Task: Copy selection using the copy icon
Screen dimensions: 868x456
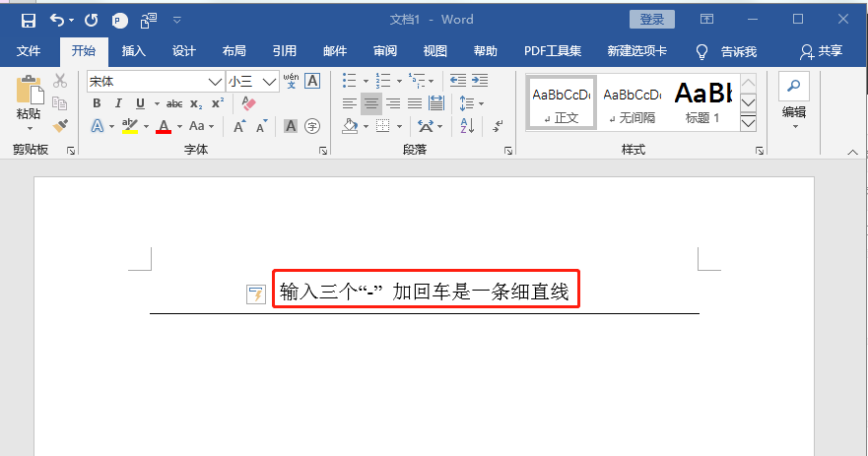Action: tap(60, 103)
